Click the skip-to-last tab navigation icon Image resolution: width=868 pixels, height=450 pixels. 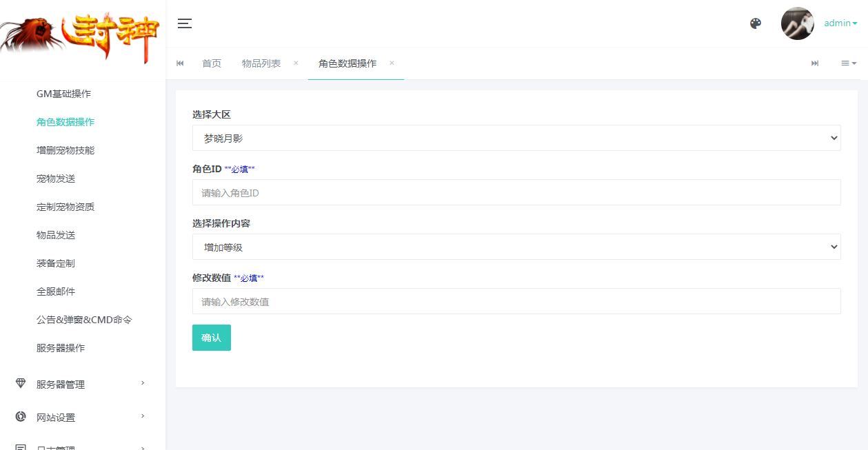tap(815, 63)
